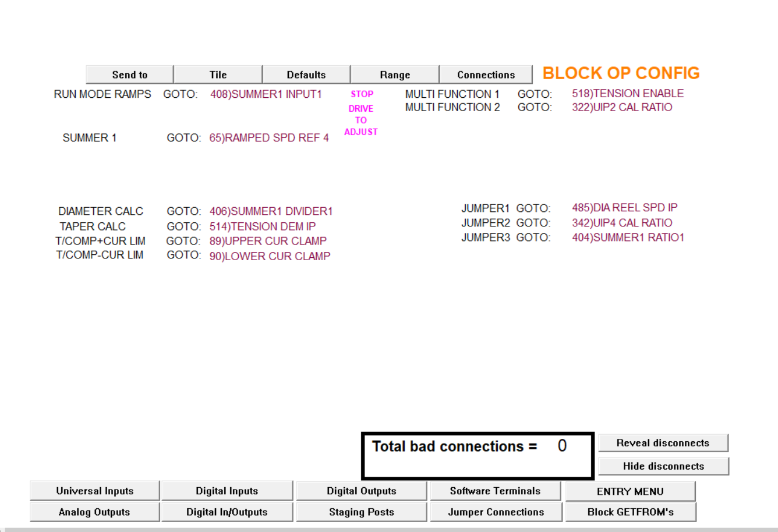
Task: Open Software Terminals page
Action: click(495, 491)
